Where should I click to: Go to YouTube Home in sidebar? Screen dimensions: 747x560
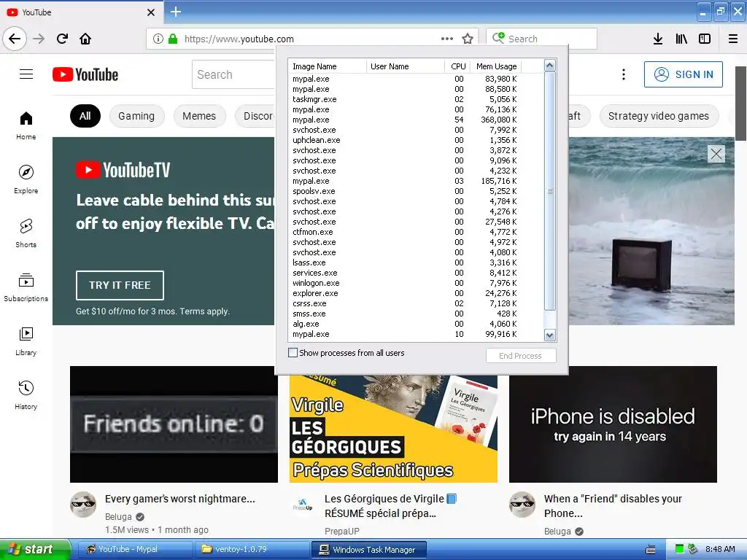coord(26,125)
